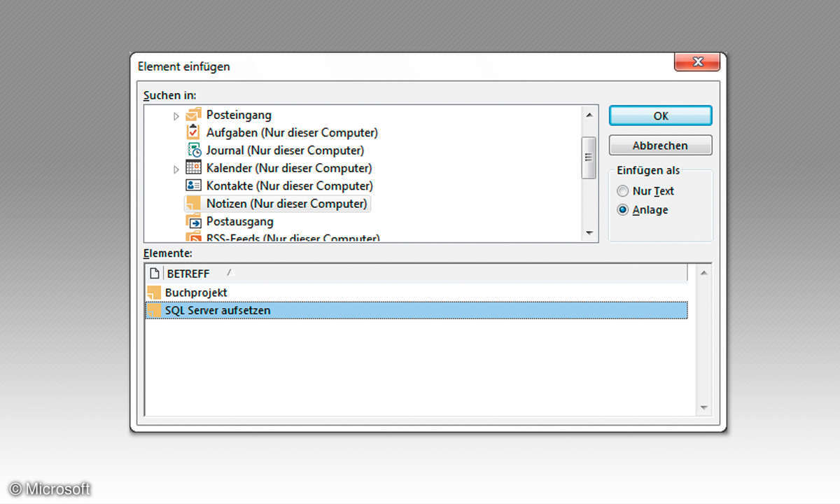Select the Postausgang folder
The height and width of the screenshot is (504, 840).
239,222
